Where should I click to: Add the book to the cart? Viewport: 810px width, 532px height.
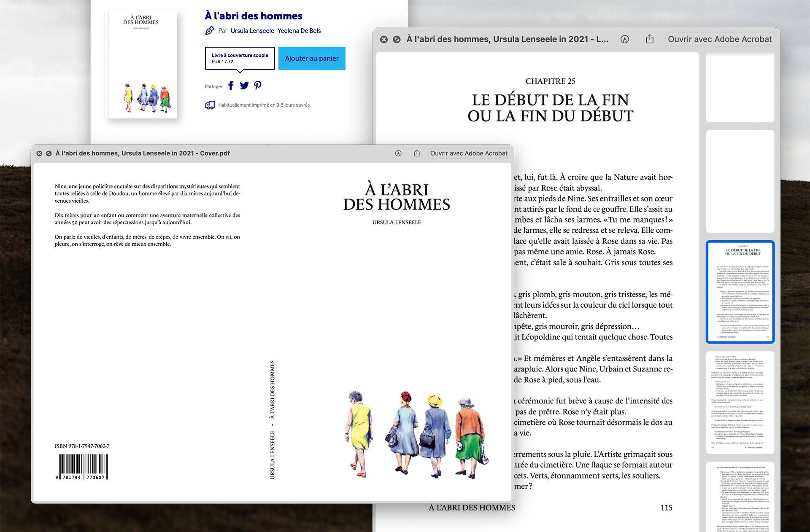pos(312,58)
